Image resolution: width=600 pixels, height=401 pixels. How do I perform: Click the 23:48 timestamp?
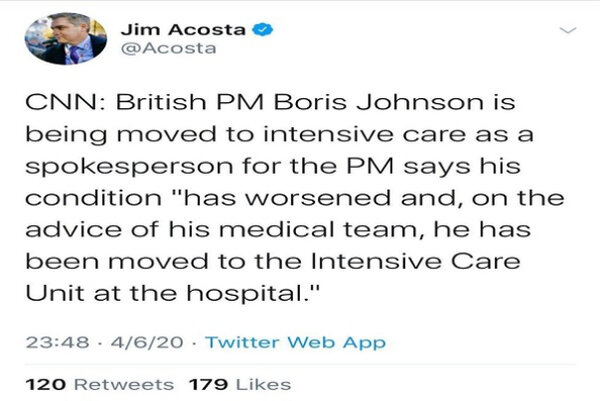pyautogui.click(x=57, y=342)
